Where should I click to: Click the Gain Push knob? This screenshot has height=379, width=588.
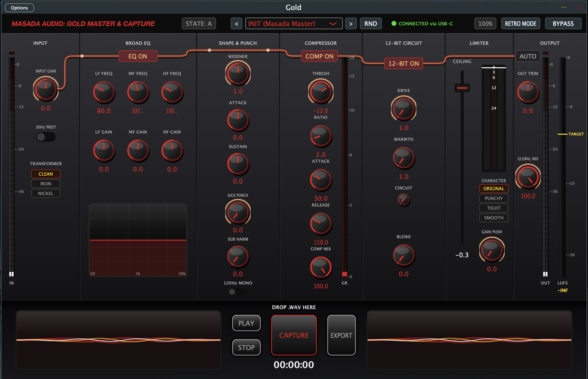(x=492, y=250)
